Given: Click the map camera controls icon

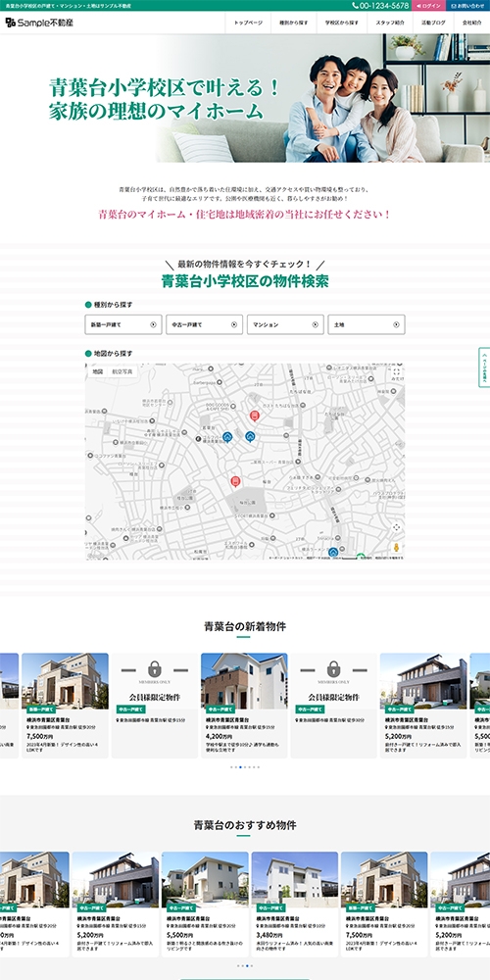Looking at the screenshot, I should pyautogui.click(x=396, y=527).
